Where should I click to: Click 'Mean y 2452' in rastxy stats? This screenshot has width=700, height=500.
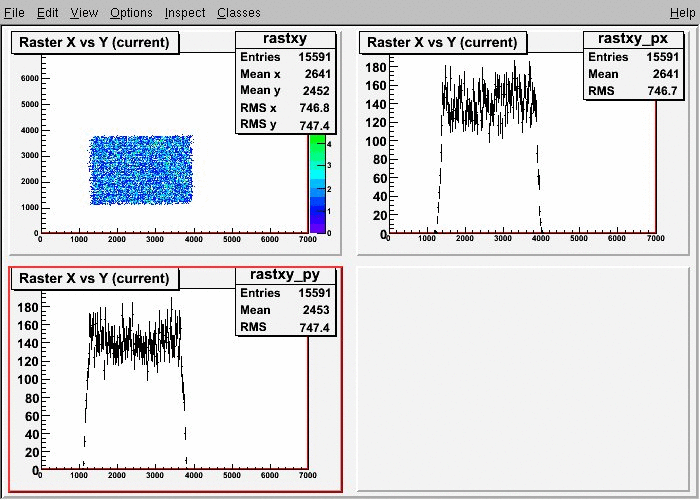pos(285,91)
